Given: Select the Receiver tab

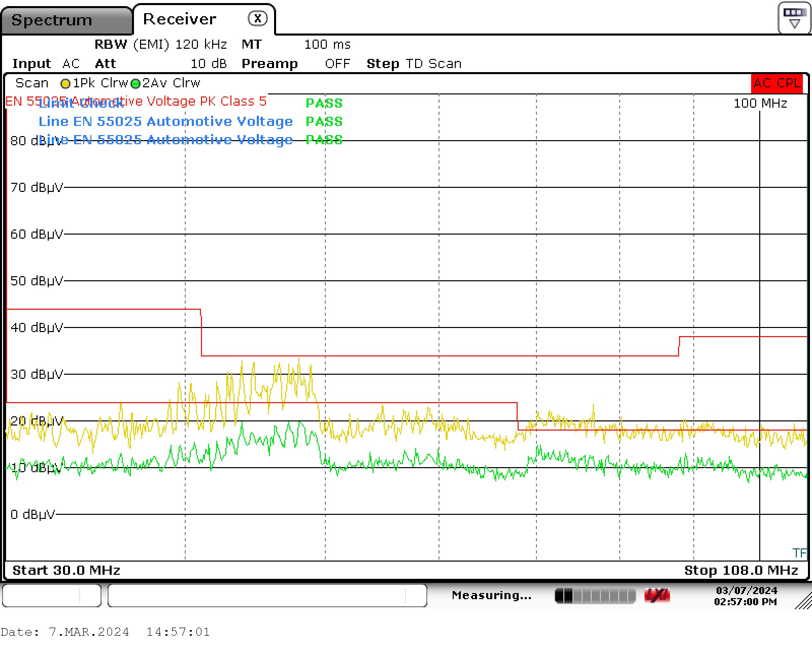Looking at the screenshot, I should 180,19.
